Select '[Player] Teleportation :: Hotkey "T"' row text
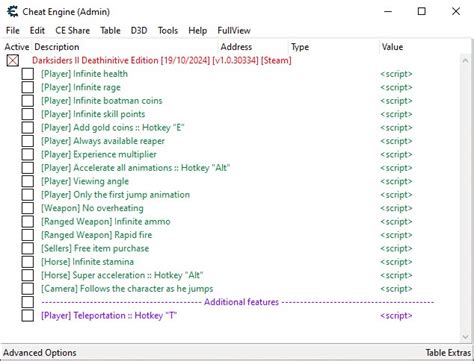474x361 pixels. [109, 315]
